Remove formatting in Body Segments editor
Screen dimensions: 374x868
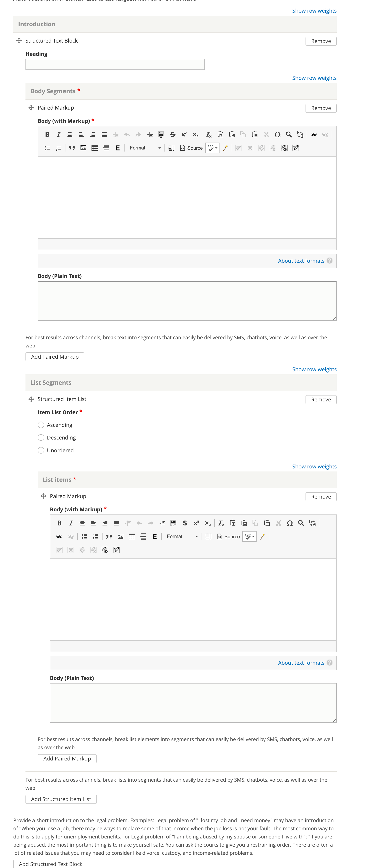click(x=209, y=134)
